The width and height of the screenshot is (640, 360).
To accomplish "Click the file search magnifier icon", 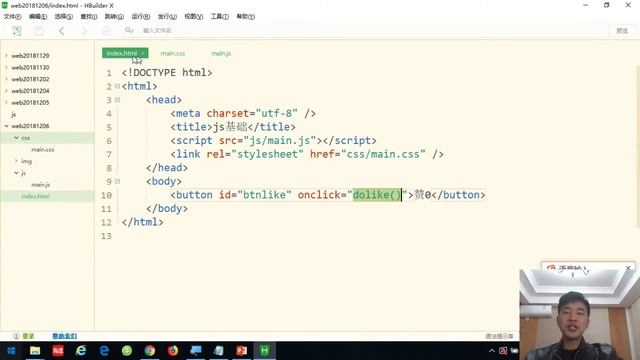I will [x=129, y=30].
